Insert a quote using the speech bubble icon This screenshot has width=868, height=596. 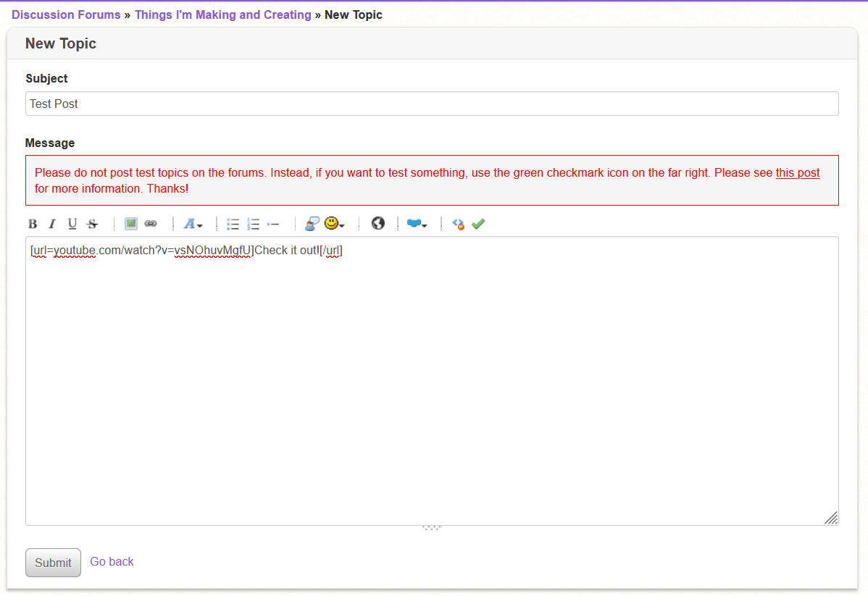pyautogui.click(x=311, y=224)
